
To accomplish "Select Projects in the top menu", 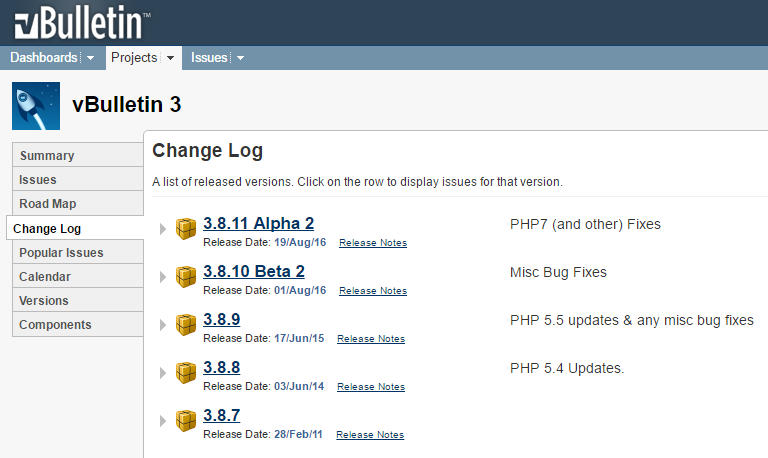I will point(134,57).
